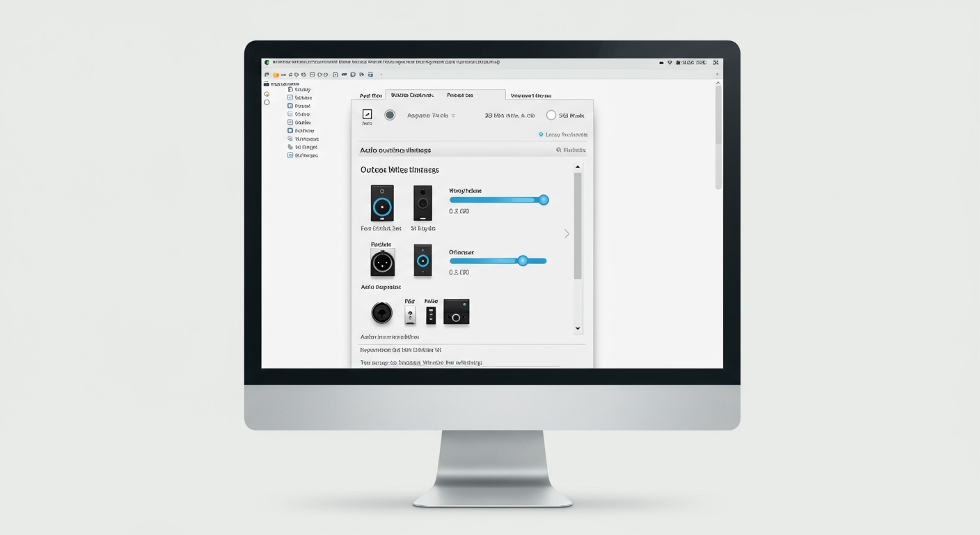Choose the XLR connector device icon
Screen dimensions: 980x535
382,263
